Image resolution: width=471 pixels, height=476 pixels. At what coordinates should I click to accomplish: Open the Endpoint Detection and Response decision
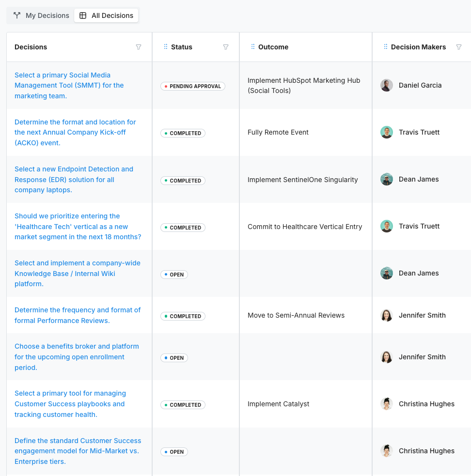74,179
